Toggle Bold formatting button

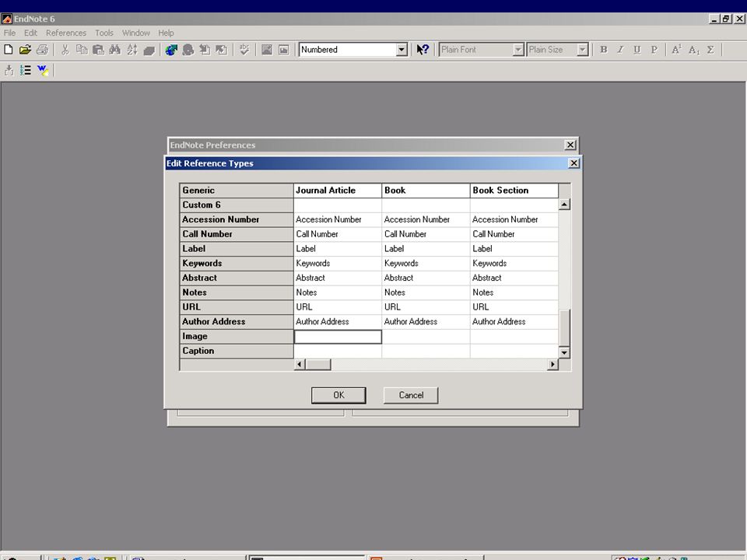[x=604, y=50]
